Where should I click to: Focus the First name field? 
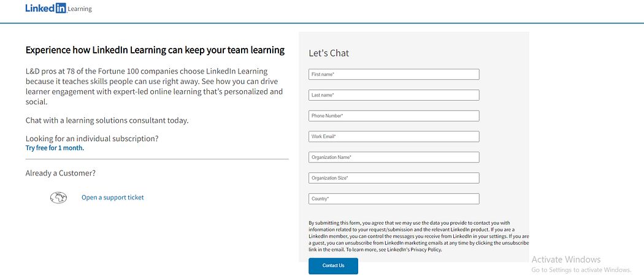[x=394, y=74]
